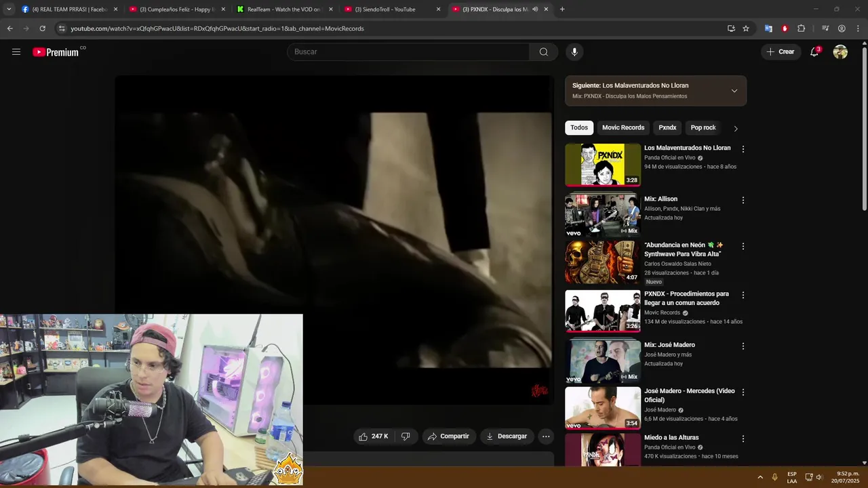The image size is (868, 488).
Task: Click taskbar microphone tray icon
Action: (774, 477)
